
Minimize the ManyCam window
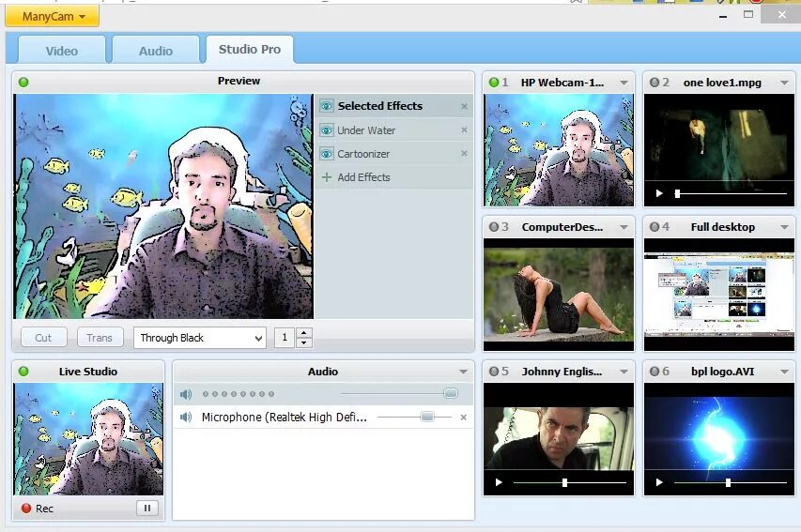(x=723, y=16)
